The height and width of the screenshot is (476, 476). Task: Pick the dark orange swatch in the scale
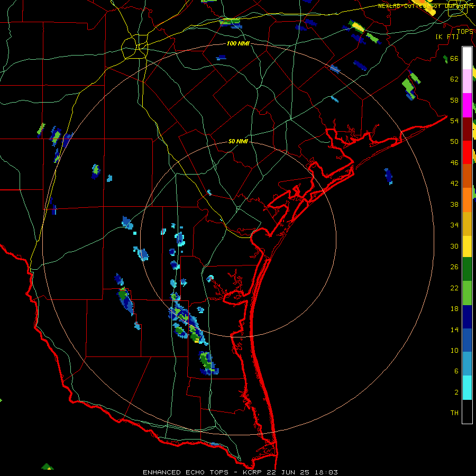[467, 176]
